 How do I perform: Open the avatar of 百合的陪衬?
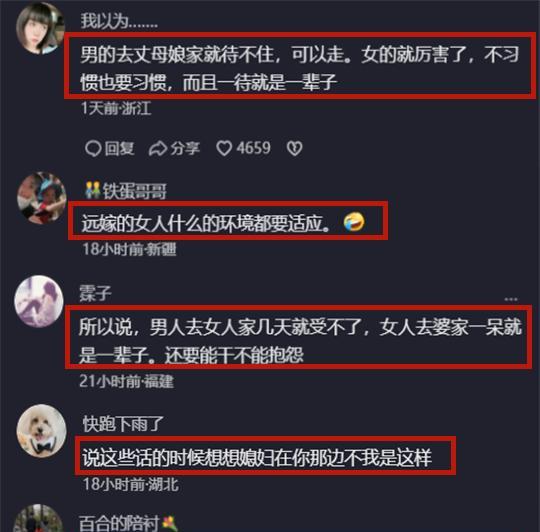[x=39, y=519]
